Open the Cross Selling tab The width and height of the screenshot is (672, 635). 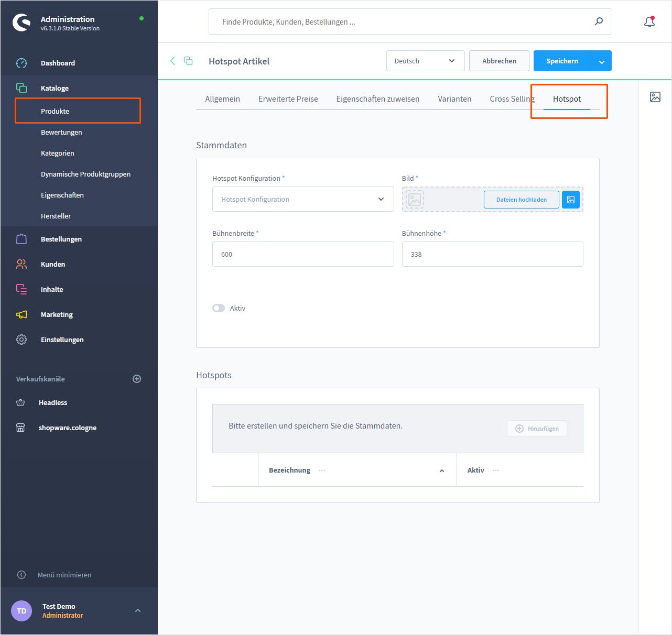click(x=512, y=98)
